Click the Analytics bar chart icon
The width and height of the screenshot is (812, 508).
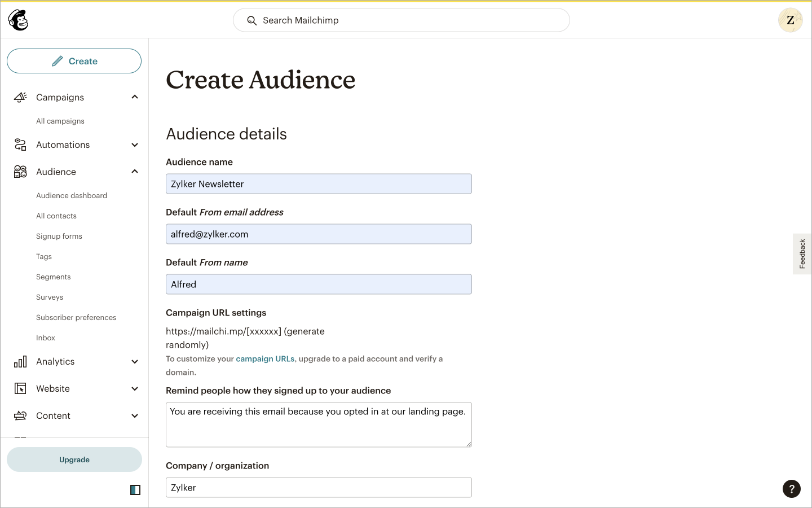20,362
